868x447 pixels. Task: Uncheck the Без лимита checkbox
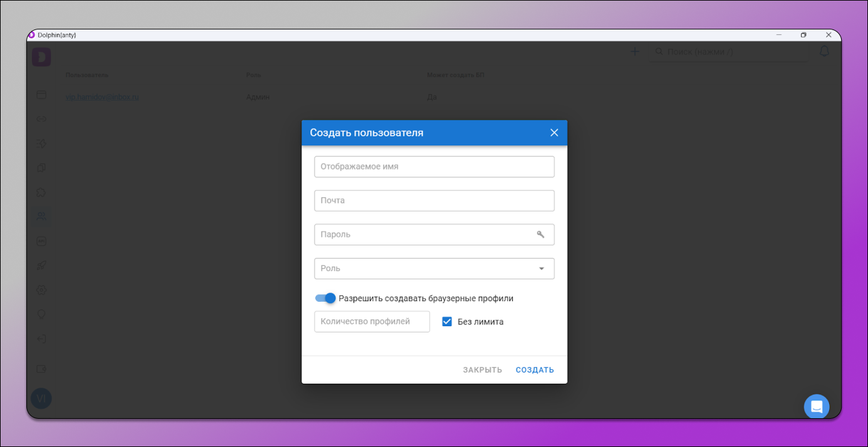tap(447, 322)
